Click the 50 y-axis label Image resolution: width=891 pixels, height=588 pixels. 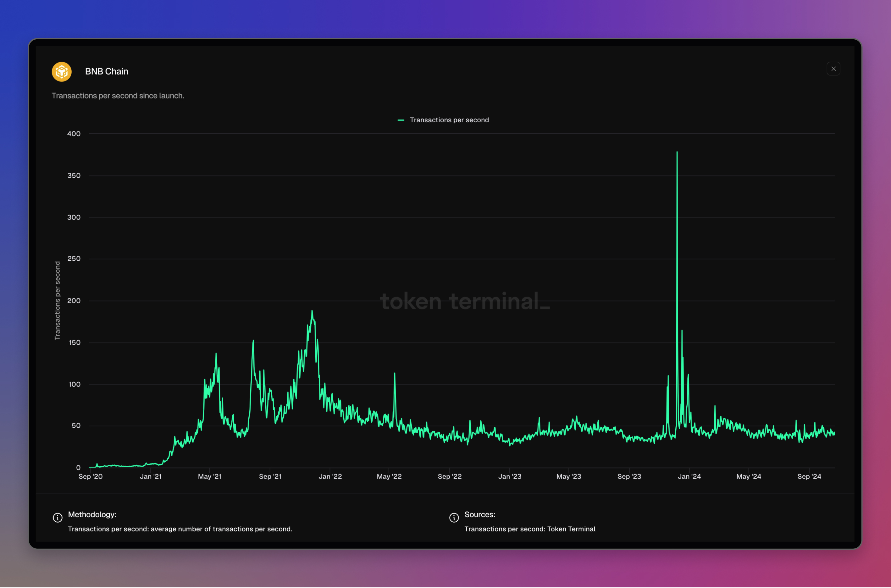76,426
